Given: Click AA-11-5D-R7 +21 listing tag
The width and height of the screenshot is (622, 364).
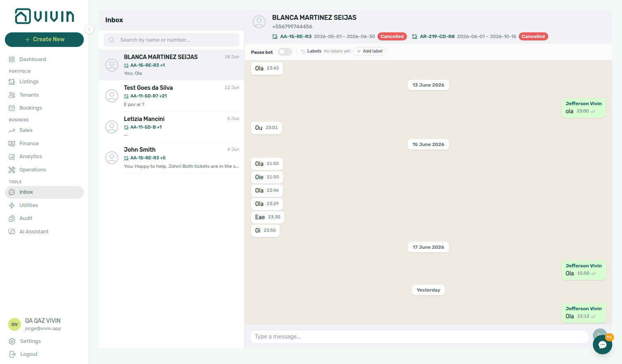Looking at the screenshot, I should pos(145,96).
